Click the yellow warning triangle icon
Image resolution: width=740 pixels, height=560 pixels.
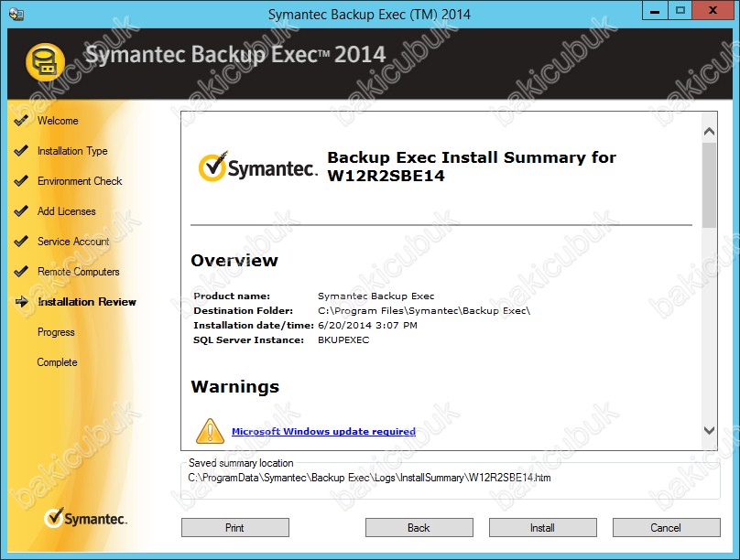(210, 431)
